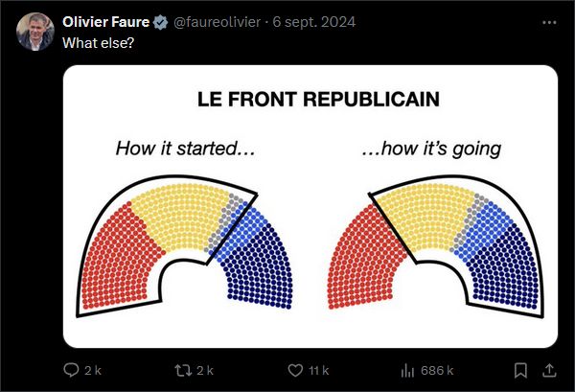This screenshot has width=575, height=392.
Task: Click the 686 k views count
Action: pos(437,370)
